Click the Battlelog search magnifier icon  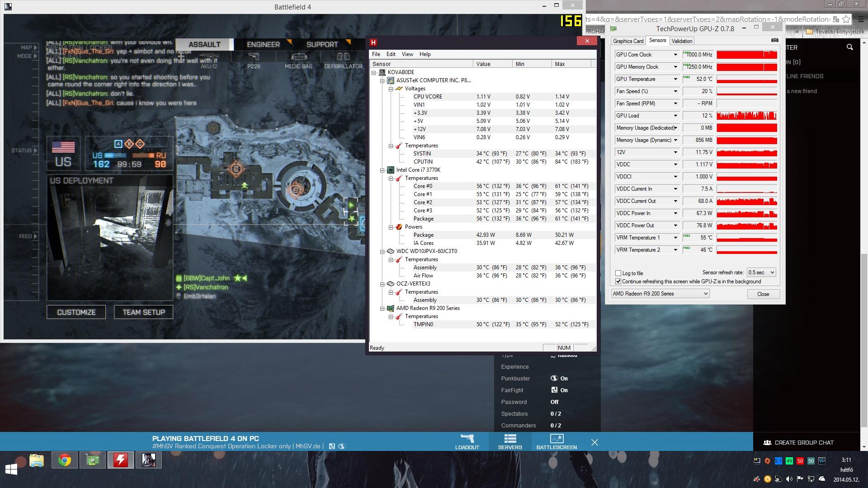(849, 47)
